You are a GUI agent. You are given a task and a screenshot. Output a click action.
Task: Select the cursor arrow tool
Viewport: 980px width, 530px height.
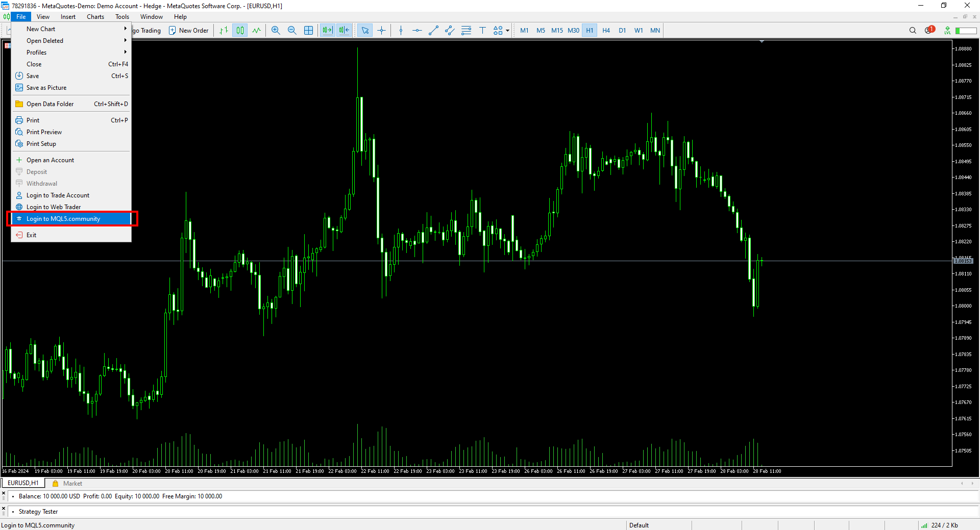pos(365,31)
